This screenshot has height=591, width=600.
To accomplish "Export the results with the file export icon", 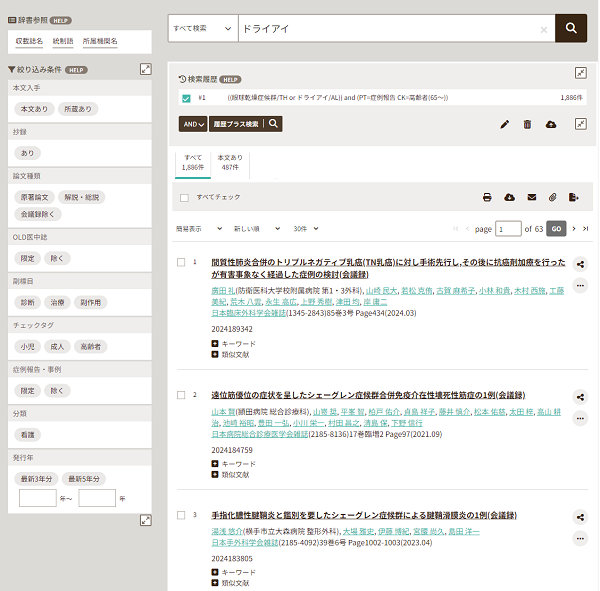I will click(x=574, y=197).
